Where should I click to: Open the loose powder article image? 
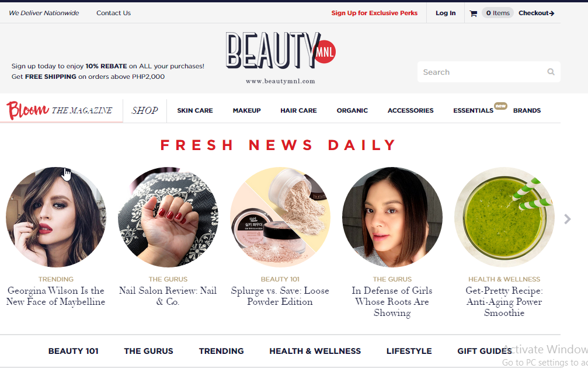[280, 217]
